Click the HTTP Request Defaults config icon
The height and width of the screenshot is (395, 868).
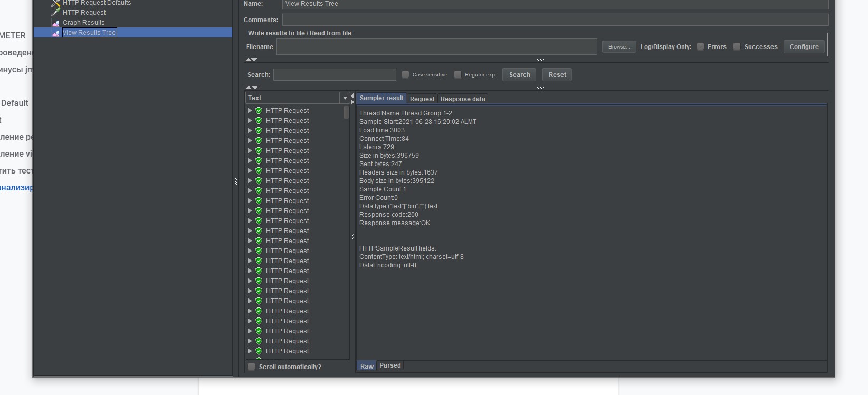55,3
